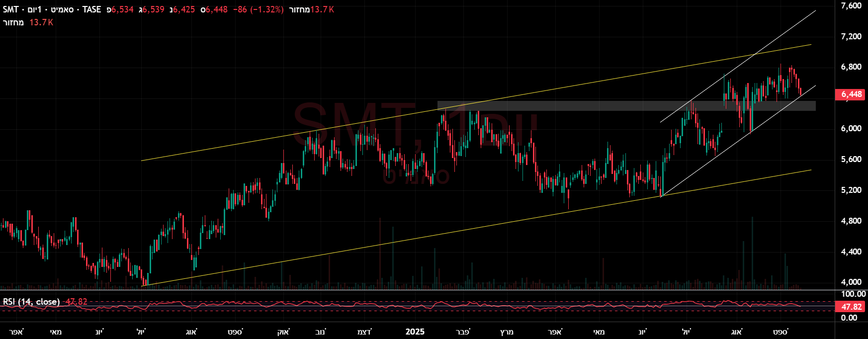Click the SMT symbol name in legend
868x339 pixels.
10,9
